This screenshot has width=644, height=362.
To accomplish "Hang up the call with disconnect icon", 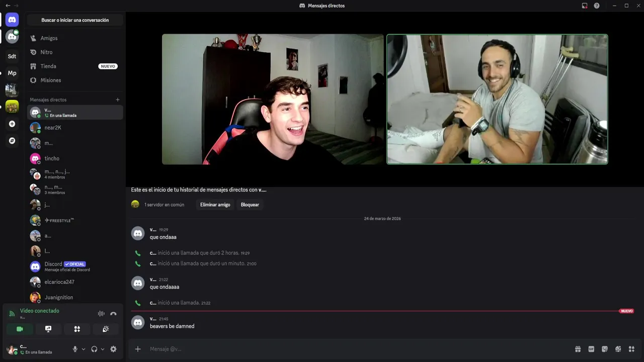I will coord(113,314).
